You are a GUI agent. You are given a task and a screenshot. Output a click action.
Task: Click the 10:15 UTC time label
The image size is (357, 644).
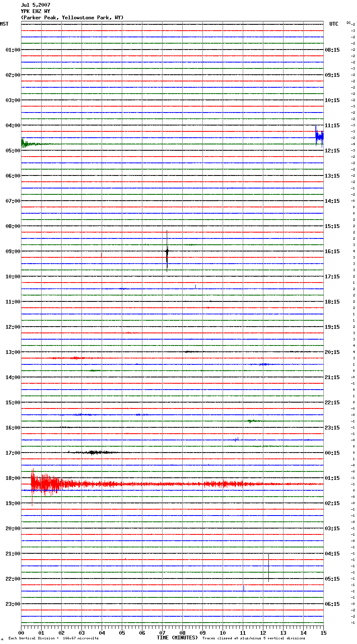332,100
